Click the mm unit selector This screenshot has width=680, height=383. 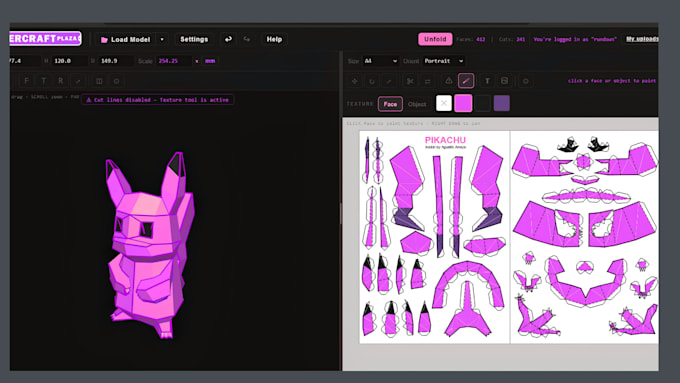[x=210, y=61]
